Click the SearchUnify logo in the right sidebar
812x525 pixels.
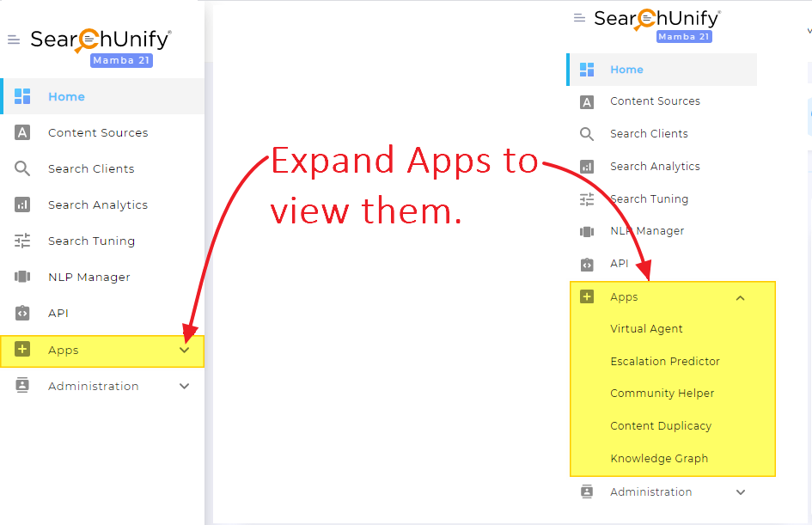click(656, 19)
